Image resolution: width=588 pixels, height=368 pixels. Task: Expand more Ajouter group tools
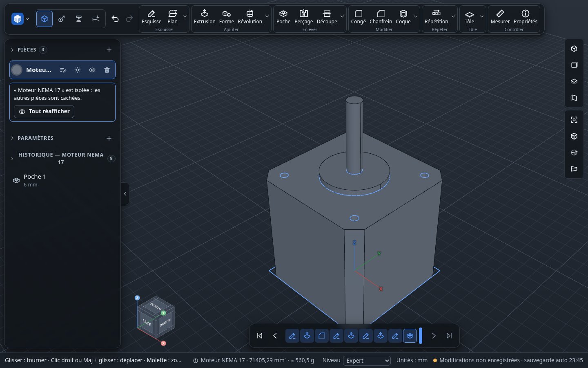pos(267,17)
